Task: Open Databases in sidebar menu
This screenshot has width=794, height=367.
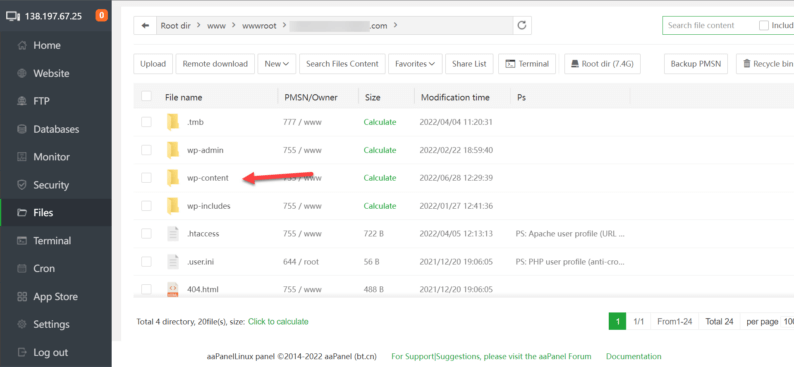Action: click(x=56, y=129)
